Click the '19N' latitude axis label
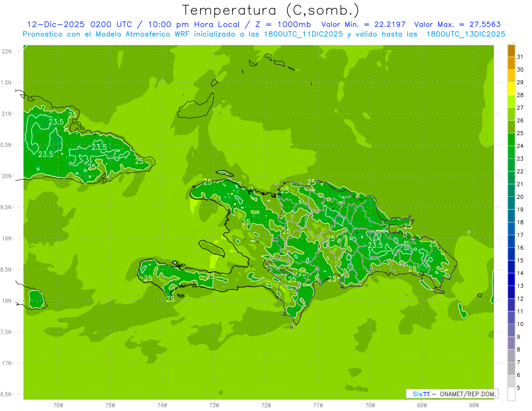 (x=7, y=239)
